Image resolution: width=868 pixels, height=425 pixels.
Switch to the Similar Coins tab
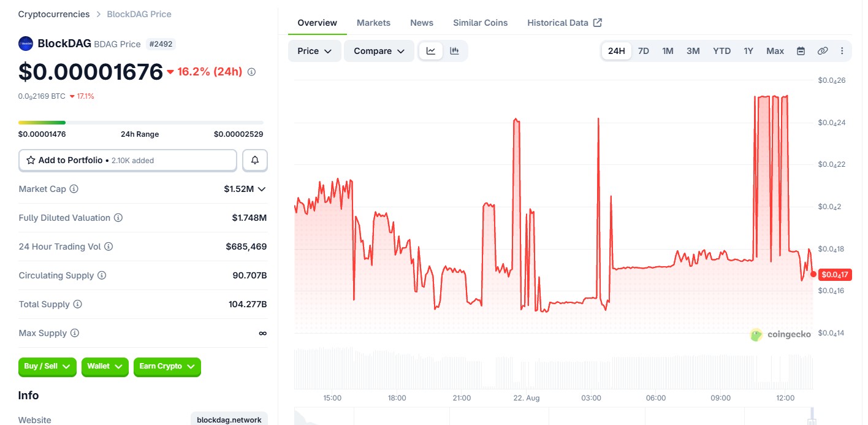tap(481, 23)
